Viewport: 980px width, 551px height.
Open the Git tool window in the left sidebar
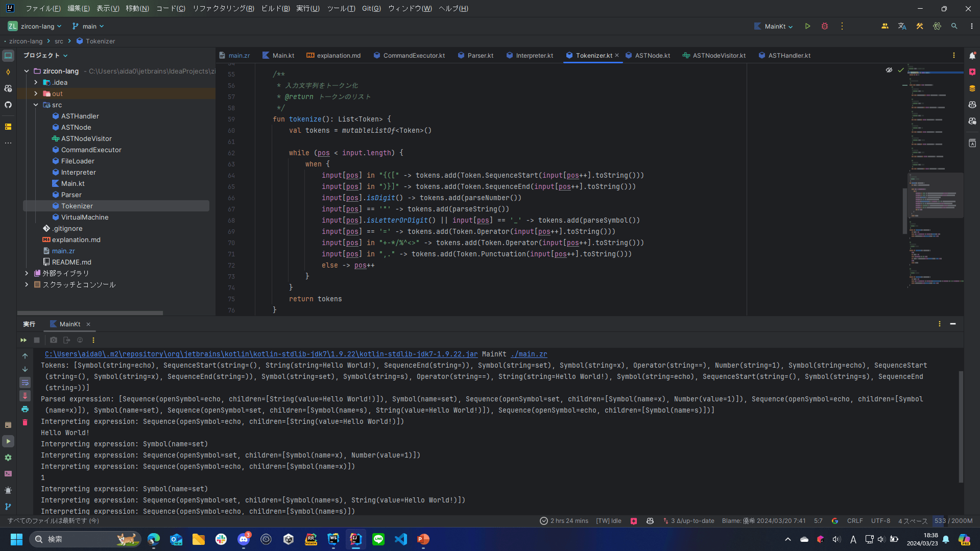click(x=8, y=507)
